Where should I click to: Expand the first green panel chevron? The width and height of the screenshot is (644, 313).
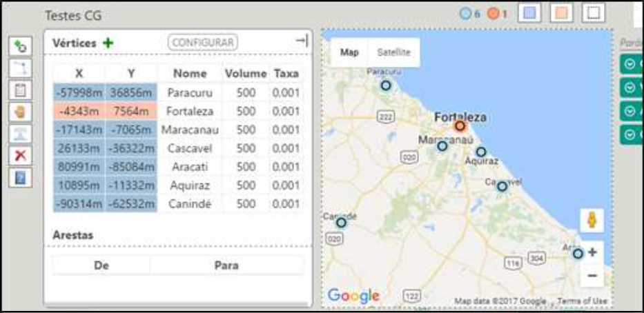629,64
